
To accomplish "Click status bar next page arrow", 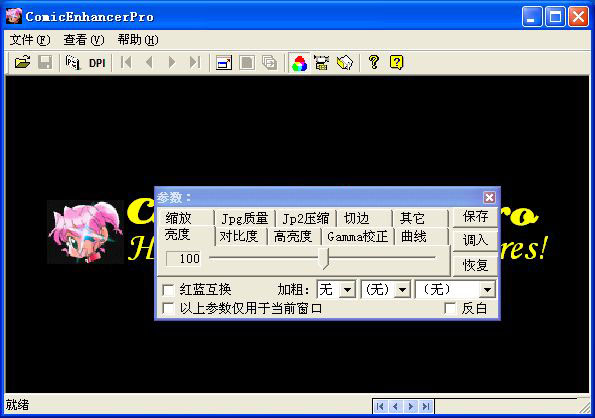I will pyautogui.click(x=411, y=407).
